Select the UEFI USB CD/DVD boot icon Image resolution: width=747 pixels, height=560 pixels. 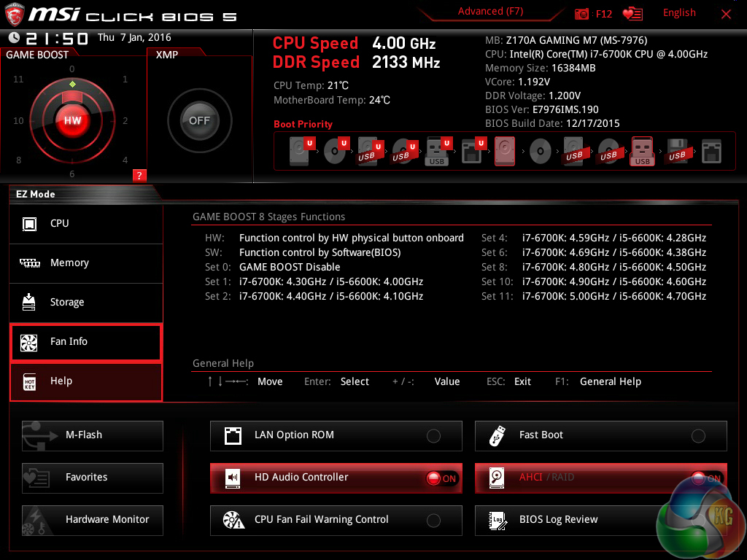tap(404, 150)
